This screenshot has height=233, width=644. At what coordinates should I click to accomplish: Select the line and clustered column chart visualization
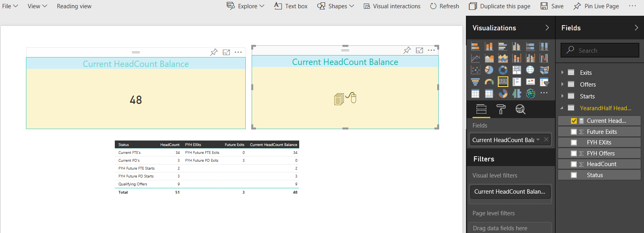(530, 58)
